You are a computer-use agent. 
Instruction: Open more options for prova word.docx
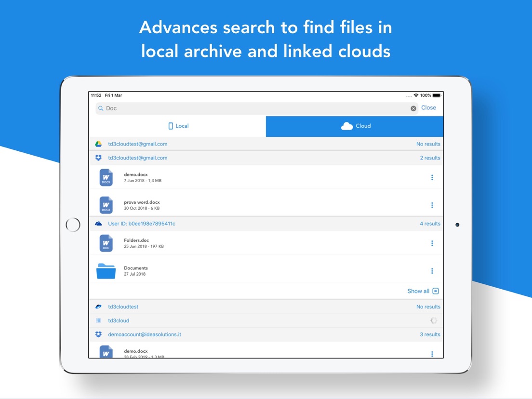click(x=432, y=205)
